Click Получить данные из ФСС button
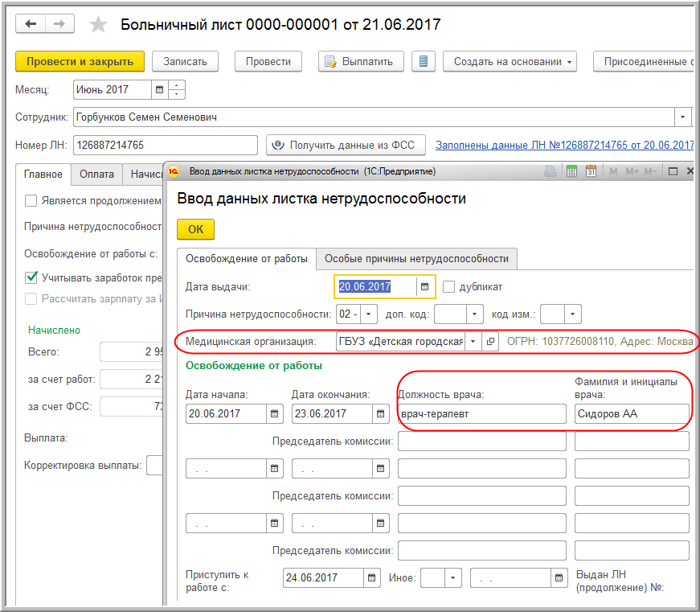Viewport: 700px width, 612px height. click(x=346, y=146)
